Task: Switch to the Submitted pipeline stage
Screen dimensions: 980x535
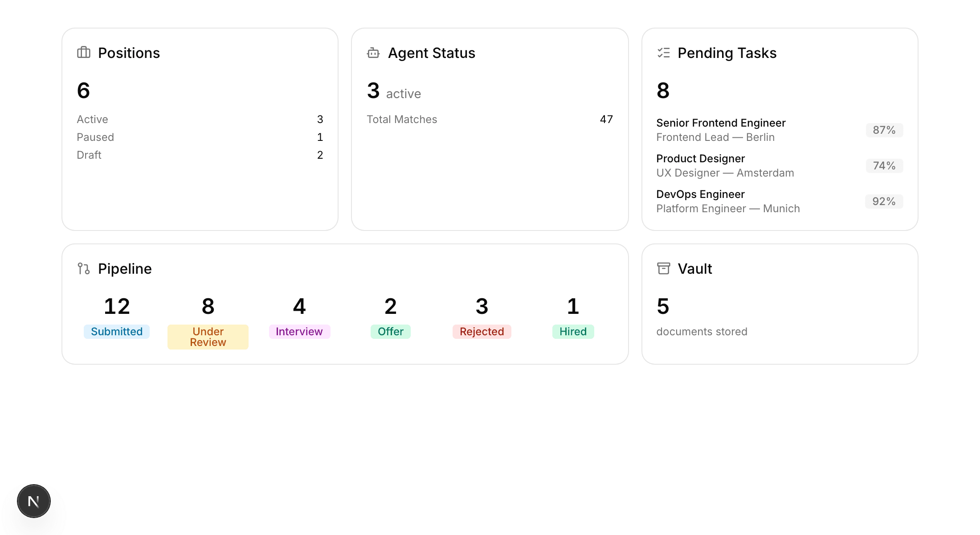Action: click(x=116, y=331)
